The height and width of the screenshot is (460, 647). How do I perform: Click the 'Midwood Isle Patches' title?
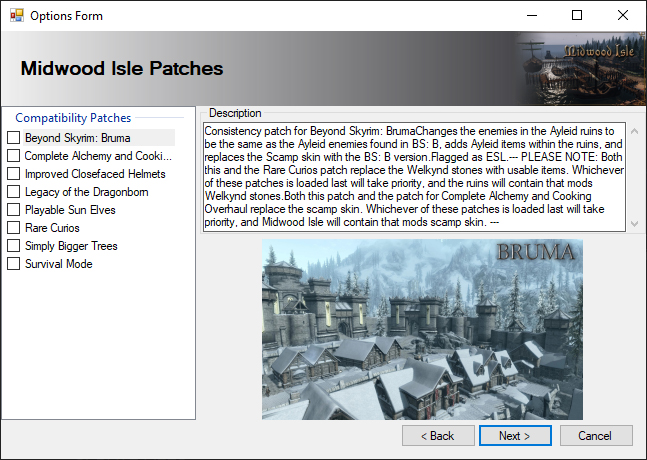(122, 68)
